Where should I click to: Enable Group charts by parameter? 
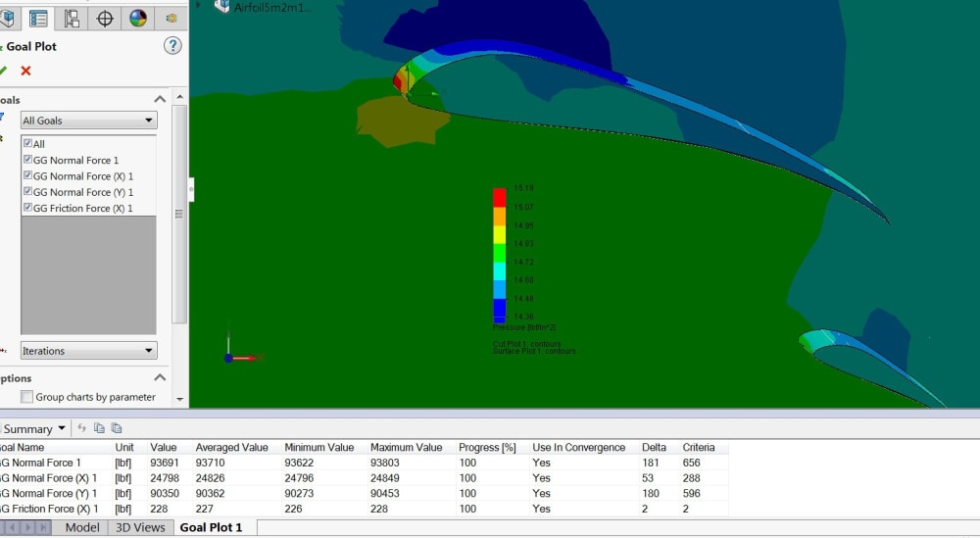coord(26,397)
